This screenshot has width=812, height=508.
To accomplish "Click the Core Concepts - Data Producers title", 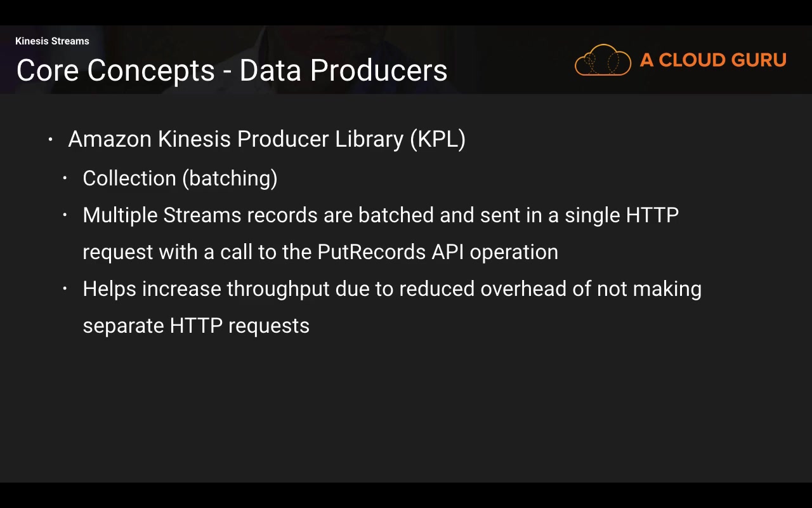I will 232,70.
